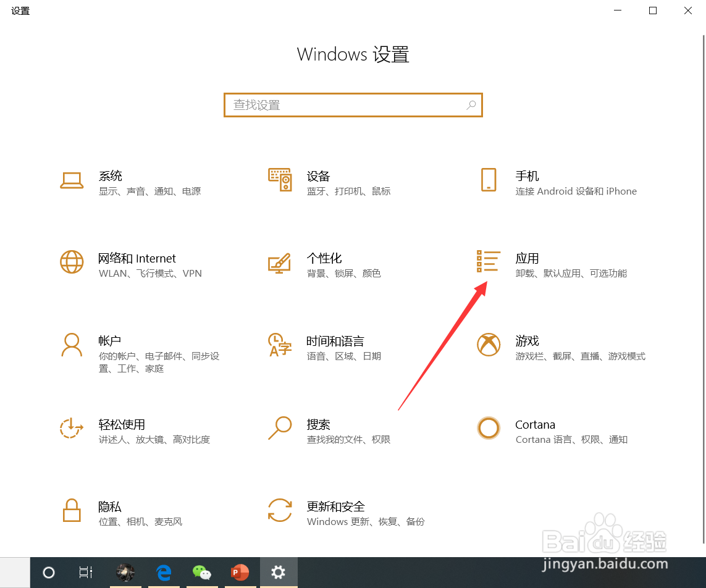Click the text 显示、声音、通知、电源
Viewport: 706px width, 588px height.
[x=150, y=191]
